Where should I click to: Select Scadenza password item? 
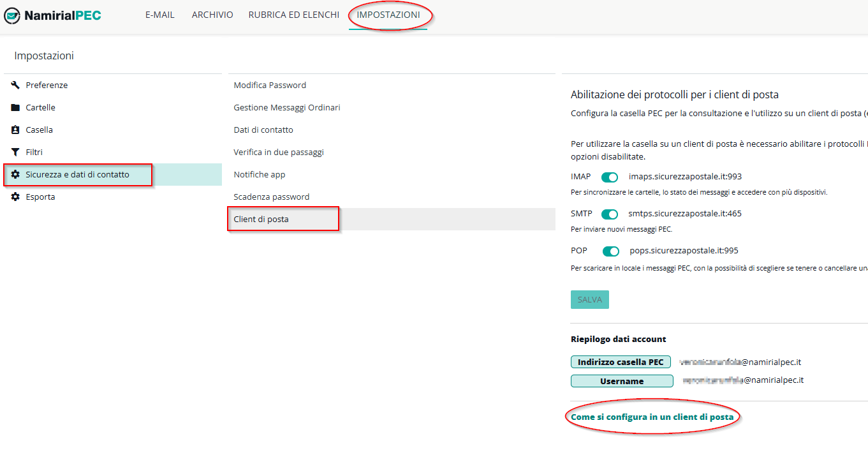coord(272,197)
